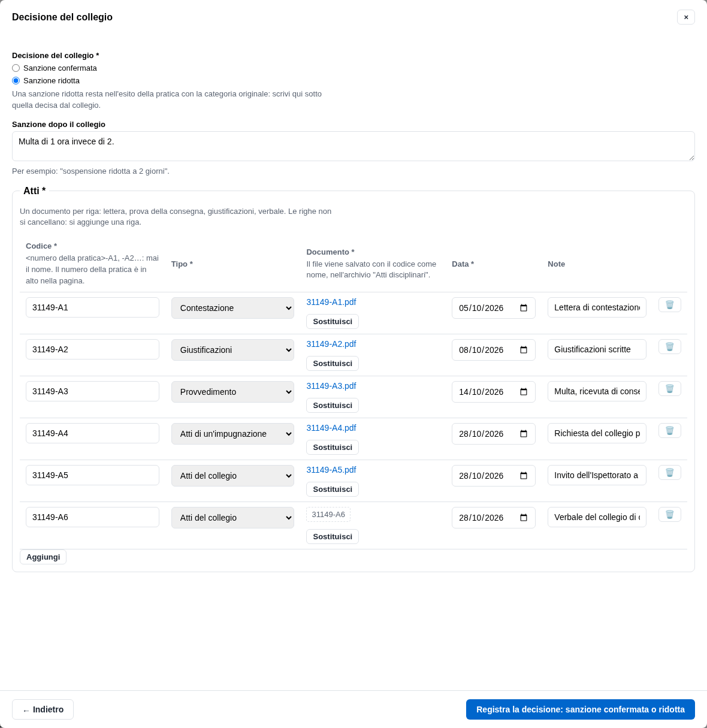
Task: Open the 31149-A1.pdf document link
Action: (331, 302)
